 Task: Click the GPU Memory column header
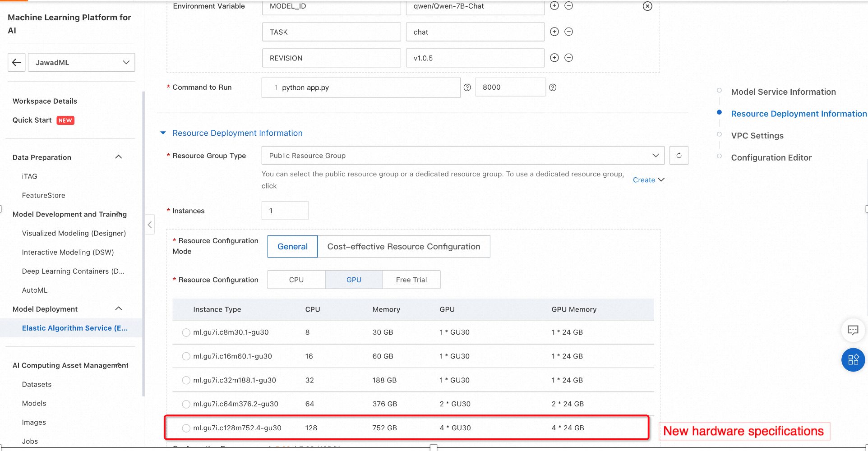coord(574,309)
